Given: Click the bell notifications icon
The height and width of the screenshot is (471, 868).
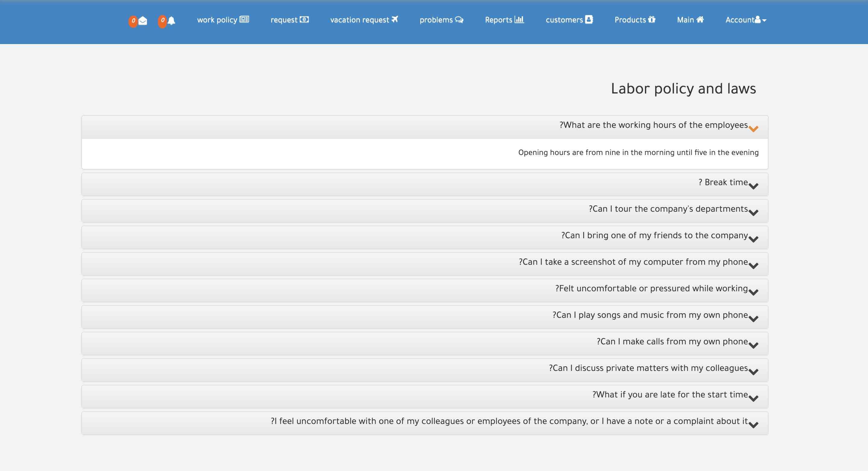Looking at the screenshot, I should pos(171,21).
